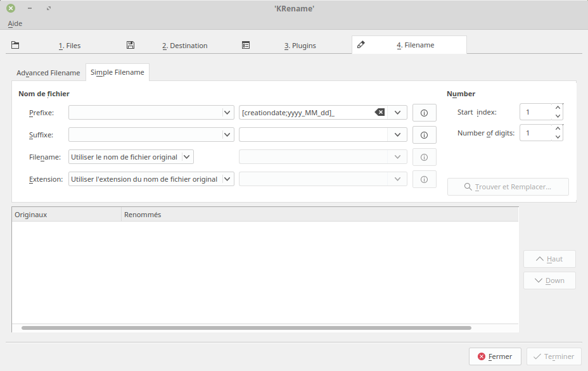Open the prefix text history dropdown arrow

point(397,113)
